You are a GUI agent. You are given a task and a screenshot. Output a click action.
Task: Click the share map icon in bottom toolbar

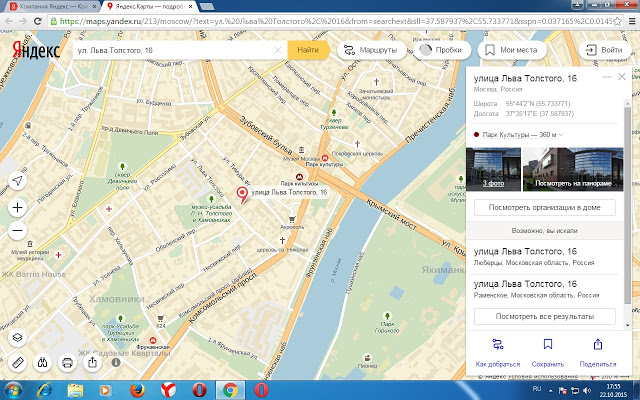(92, 362)
